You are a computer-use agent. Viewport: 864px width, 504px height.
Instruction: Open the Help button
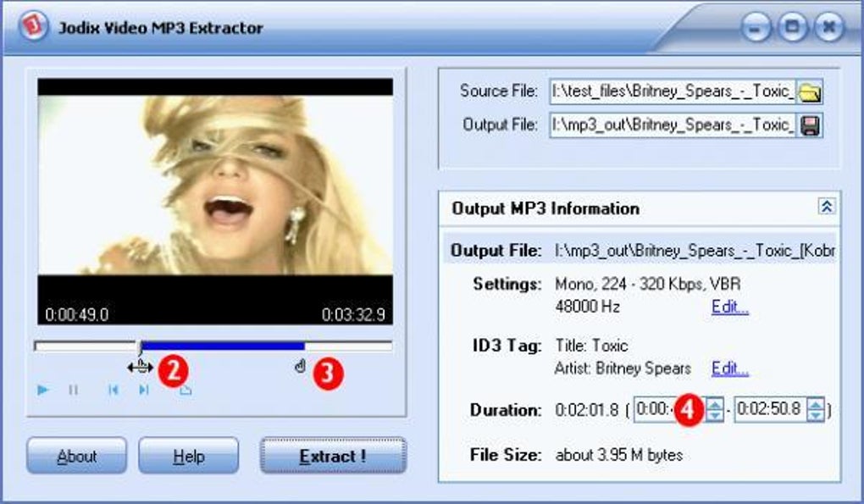[x=188, y=456]
